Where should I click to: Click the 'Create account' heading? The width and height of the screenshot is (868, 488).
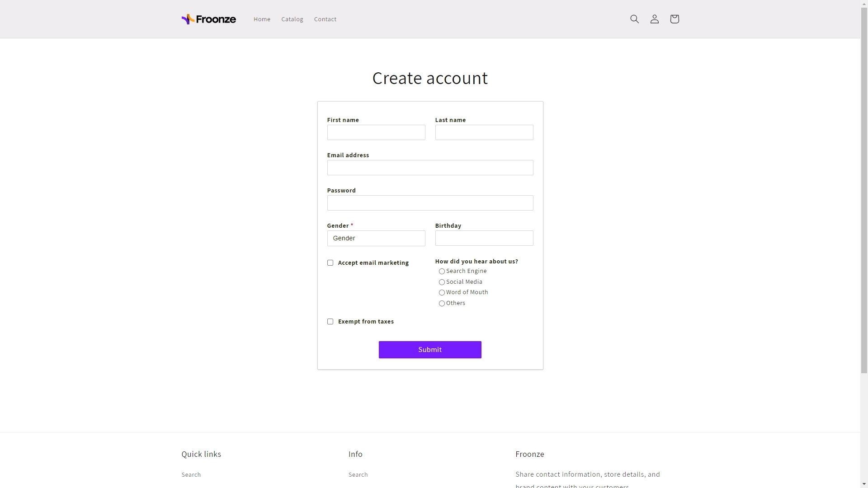(x=430, y=78)
